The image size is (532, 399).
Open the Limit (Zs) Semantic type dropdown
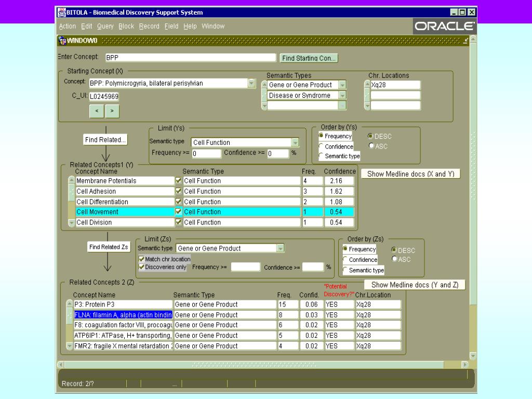tap(280, 248)
